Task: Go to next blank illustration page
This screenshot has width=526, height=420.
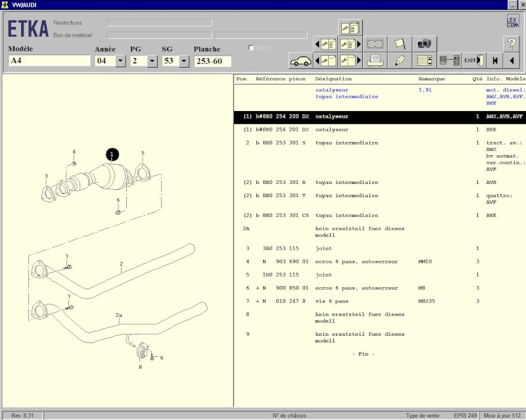Action: [x=350, y=60]
